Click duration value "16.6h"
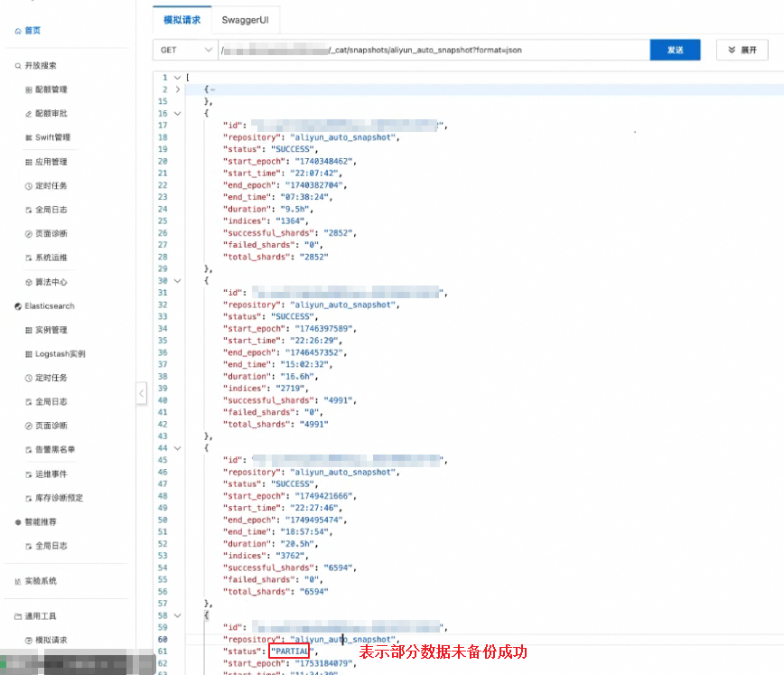 (296, 376)
